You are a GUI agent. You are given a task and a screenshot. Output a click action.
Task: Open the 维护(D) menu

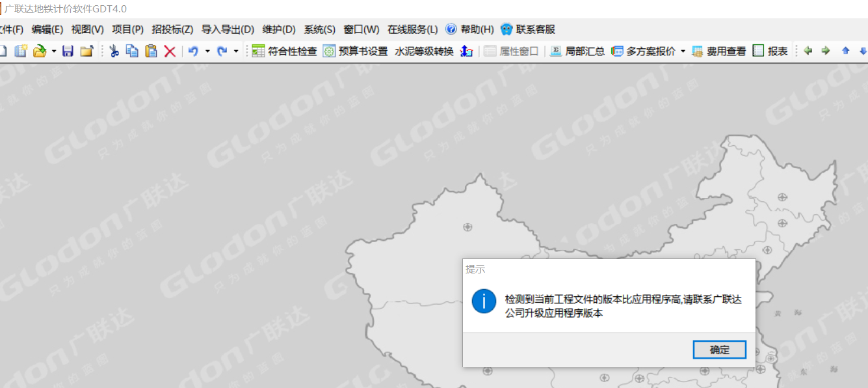(x=279, y=29)
